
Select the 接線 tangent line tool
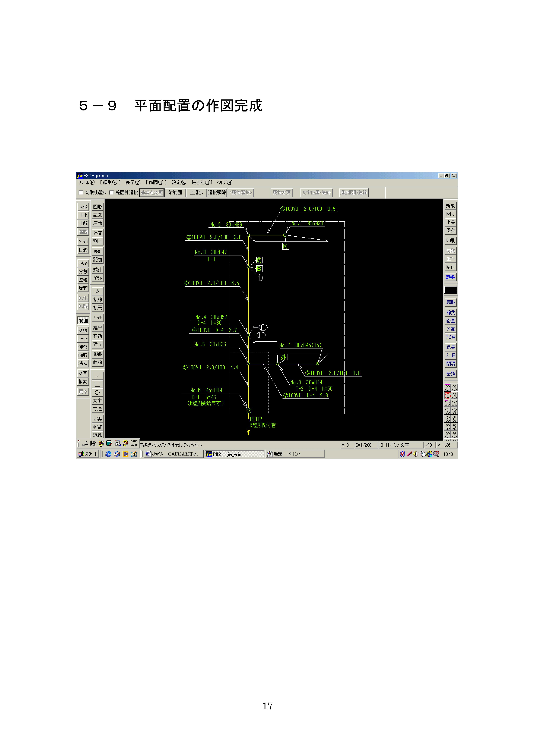[x=97, y=299]
